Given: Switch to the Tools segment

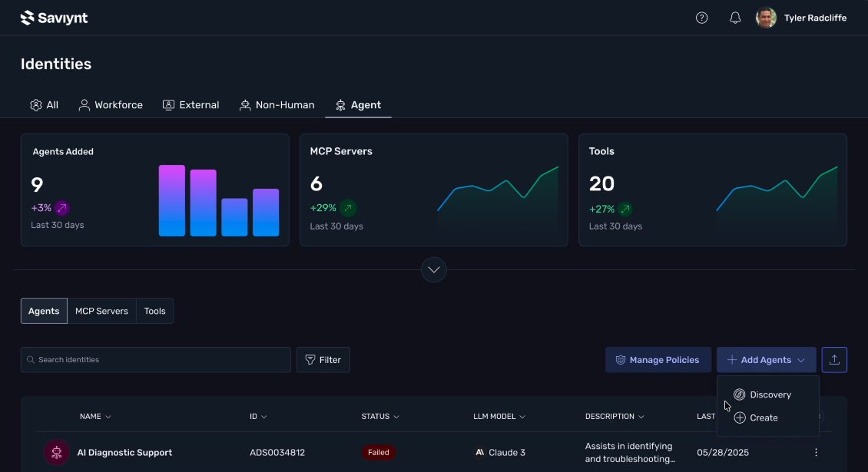Looking at the screenshot, I should pyautogui.click(x=154, y=311).
